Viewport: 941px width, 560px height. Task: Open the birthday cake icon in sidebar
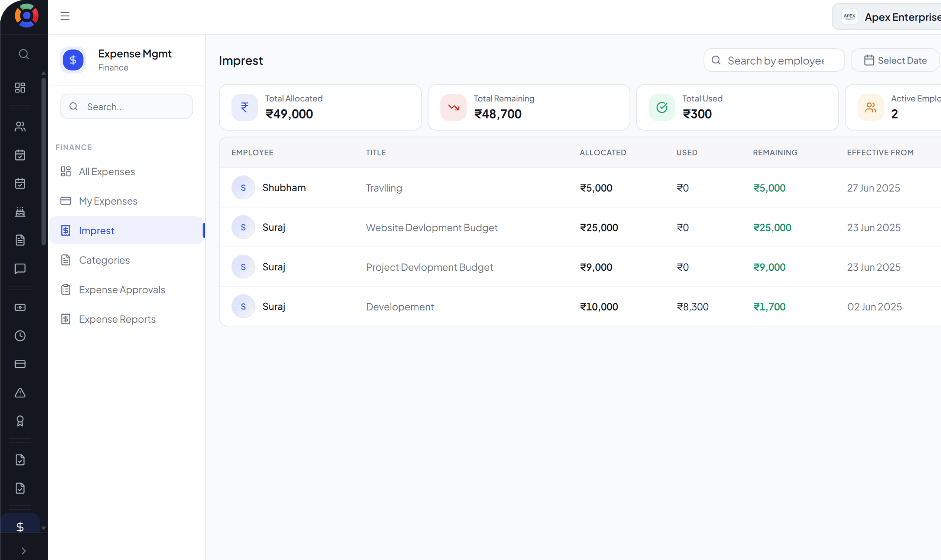[20, 212]
